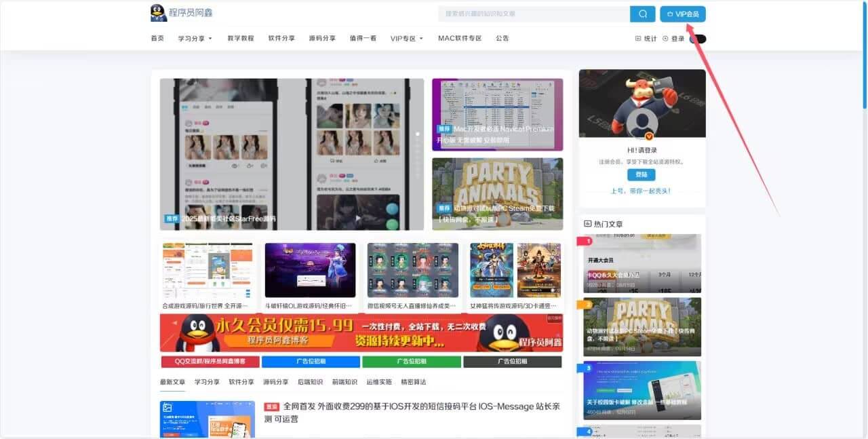The height and width of the screenshot is (439, 868).
Task: Click the dark gray 广告位招租 button
Action: tap(513, 362)
